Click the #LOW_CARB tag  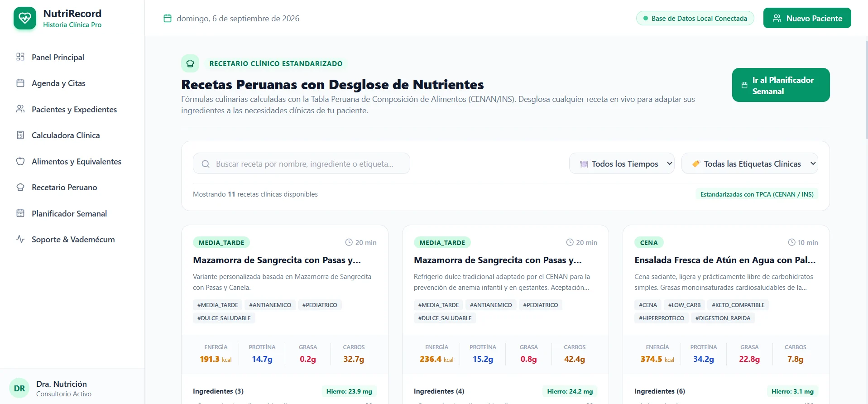click(x=684, y=305)
